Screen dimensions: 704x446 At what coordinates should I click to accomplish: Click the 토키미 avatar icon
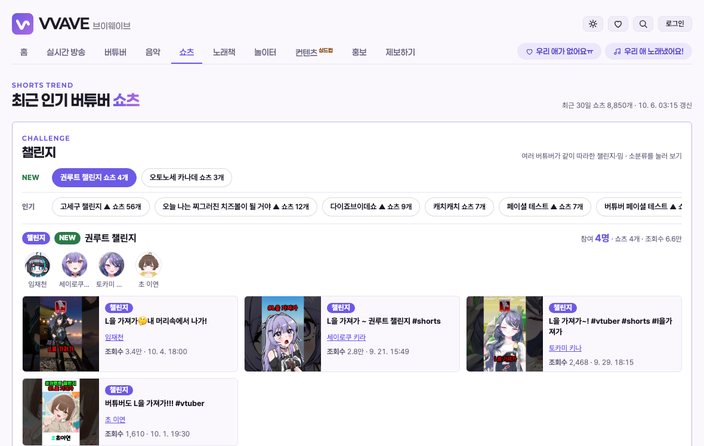[111, 265]
